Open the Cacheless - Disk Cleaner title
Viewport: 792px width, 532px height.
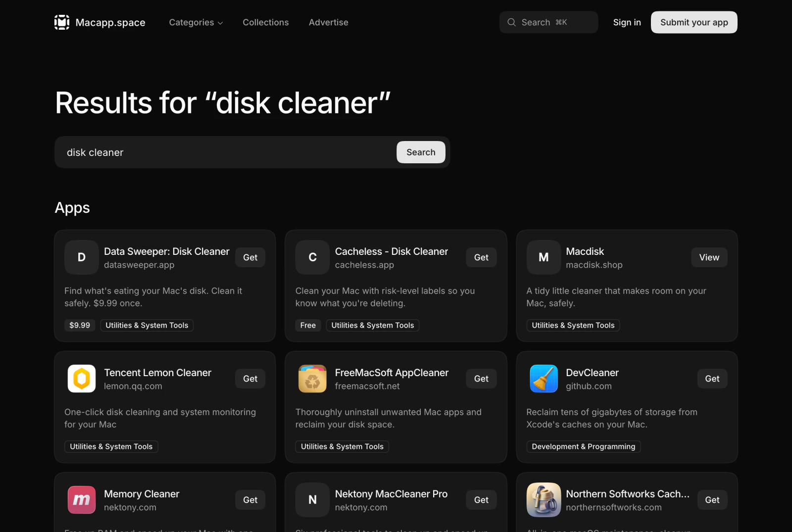tap(392, 251)
